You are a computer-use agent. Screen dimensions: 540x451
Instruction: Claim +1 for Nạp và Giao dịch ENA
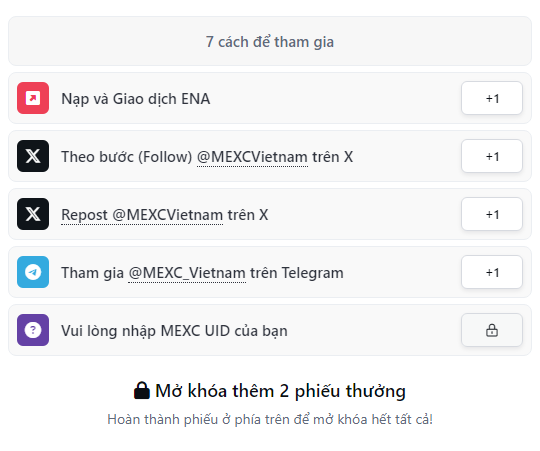[492, 98]
